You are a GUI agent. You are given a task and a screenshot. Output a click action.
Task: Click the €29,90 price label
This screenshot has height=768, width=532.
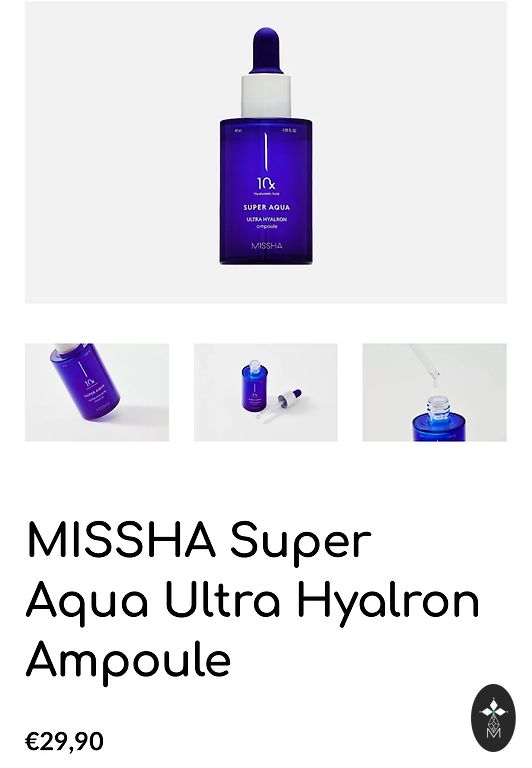pyautogui.click(x=64, y=741)
